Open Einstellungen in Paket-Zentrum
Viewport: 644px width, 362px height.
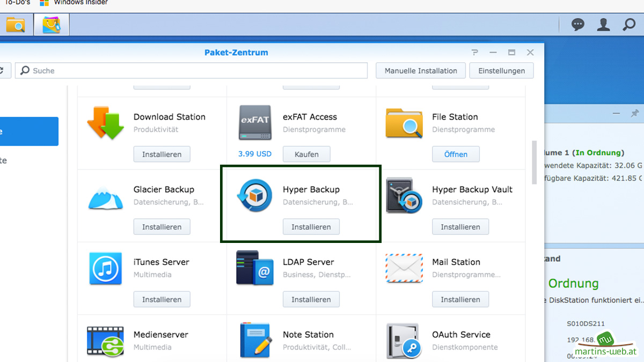pos(502,71)
